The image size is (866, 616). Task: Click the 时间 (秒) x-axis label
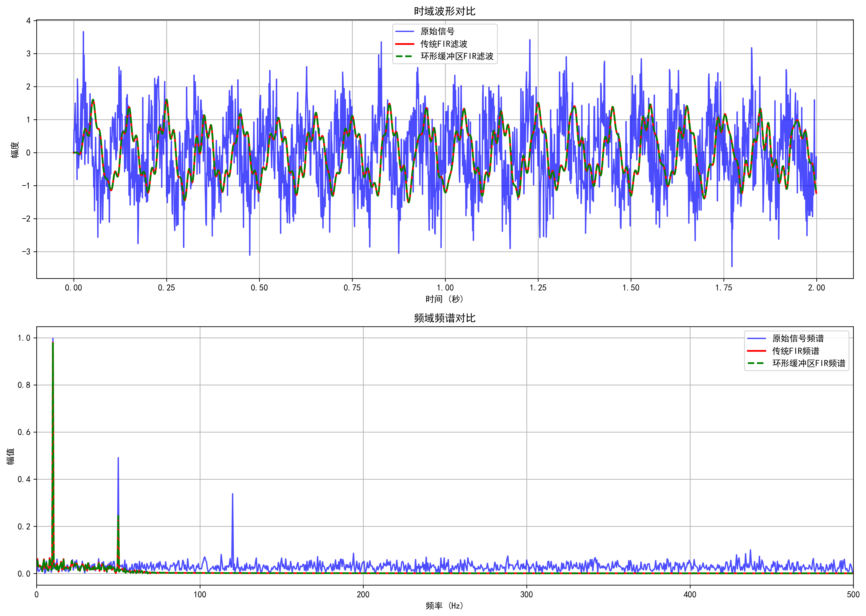point(445,299)
